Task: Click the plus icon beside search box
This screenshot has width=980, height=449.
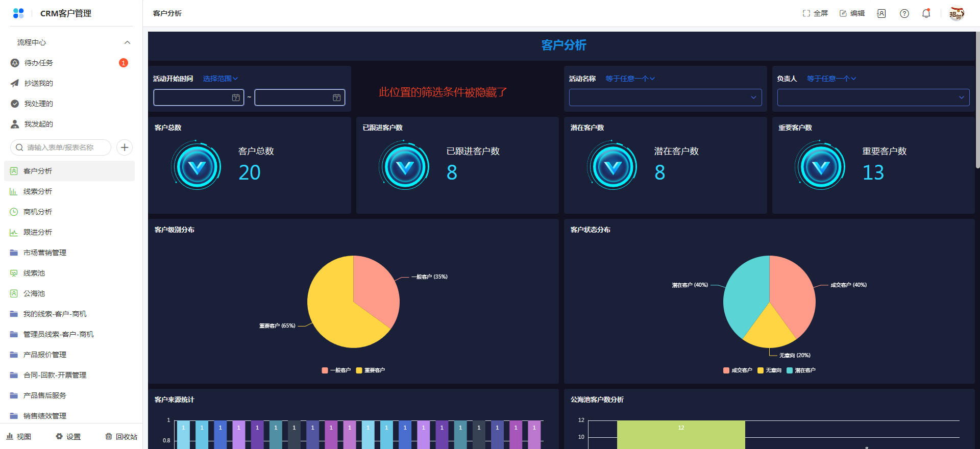Action: coord(125,147)
